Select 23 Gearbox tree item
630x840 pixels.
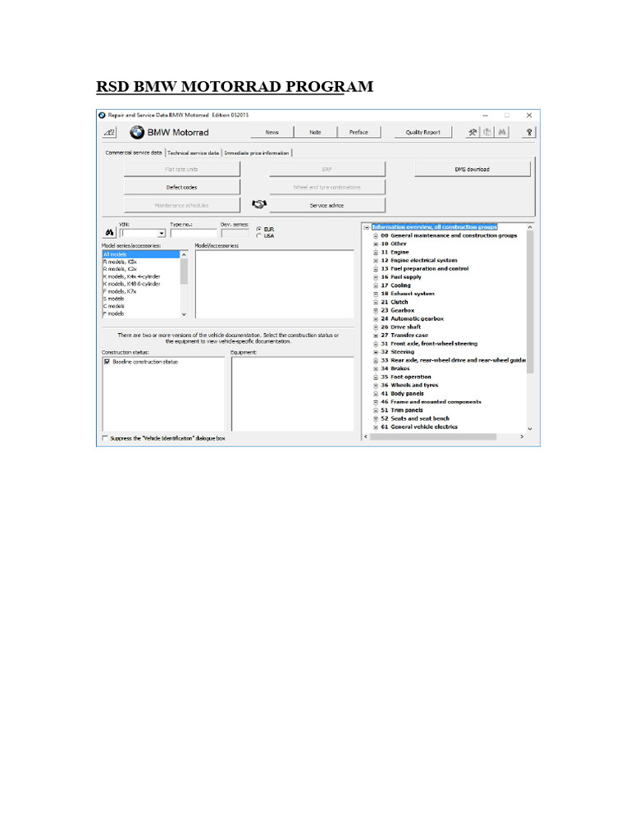pyautogui.click(x=398, y=310)
